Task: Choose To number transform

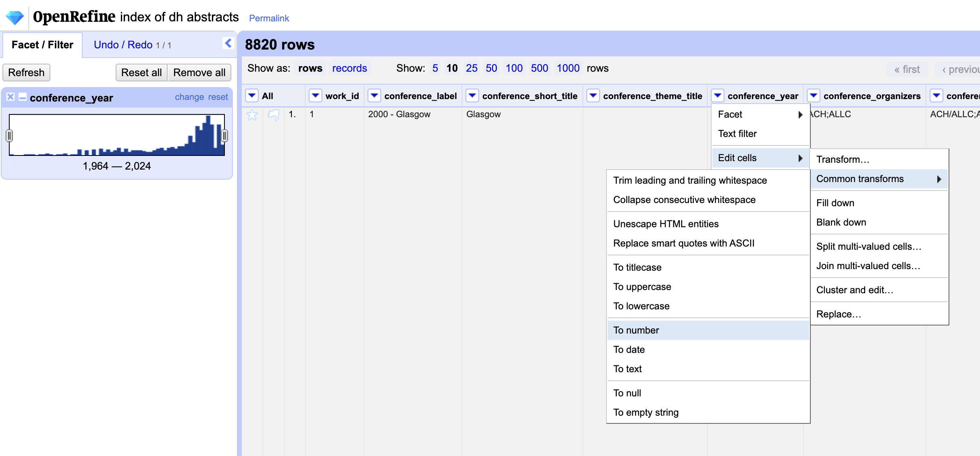Action: (x=636, y=330)
